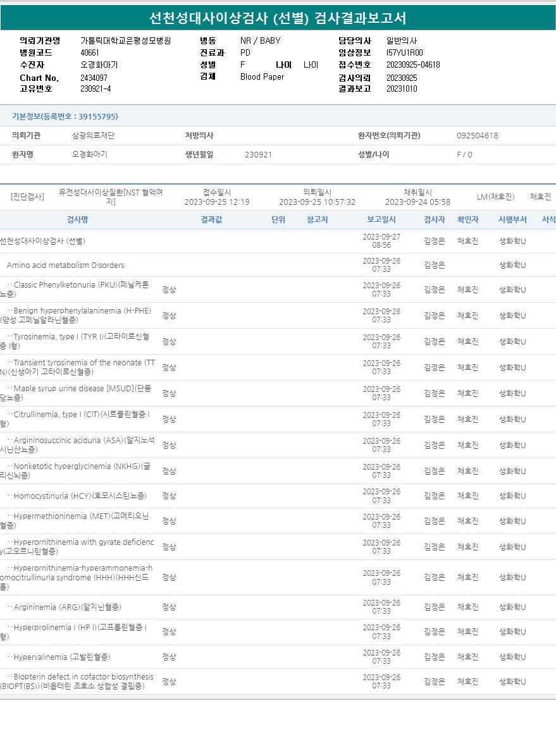
Task: Click the 단위 column header
Action: pos(278,220)
